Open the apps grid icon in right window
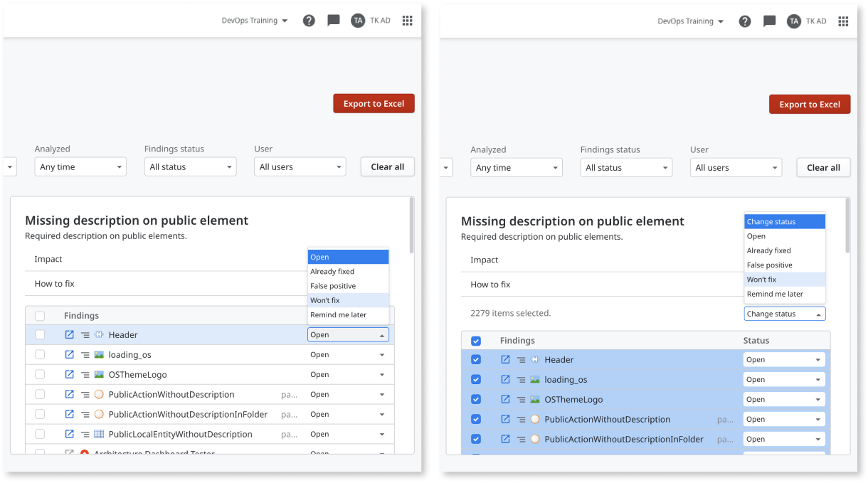Image resolution: width=868 pixels, height=483 pixels. (843, 21)
